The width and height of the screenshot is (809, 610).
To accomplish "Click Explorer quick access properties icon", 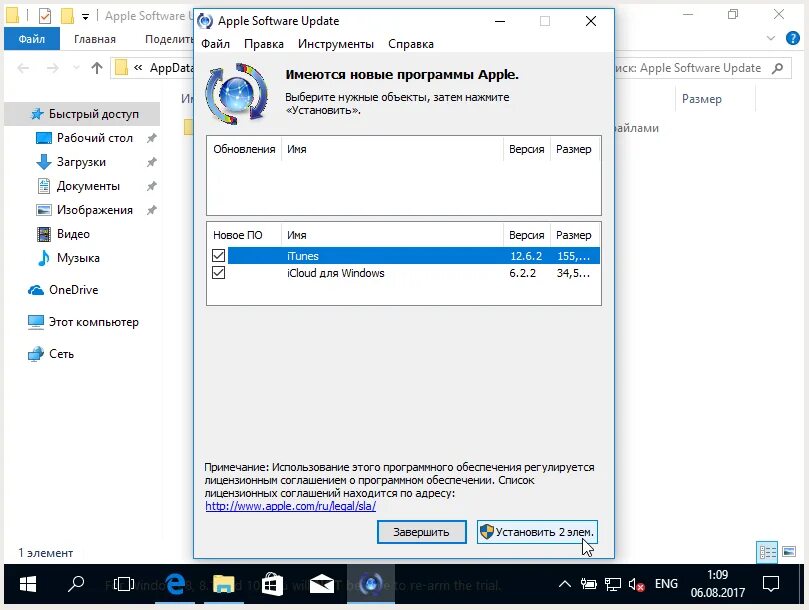I will [45, 16].
